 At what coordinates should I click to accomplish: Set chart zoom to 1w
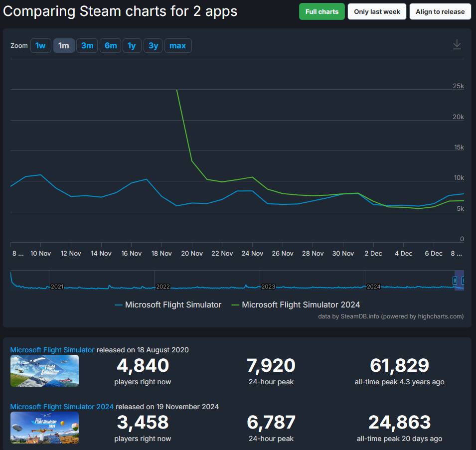click(x=40, y=45)
